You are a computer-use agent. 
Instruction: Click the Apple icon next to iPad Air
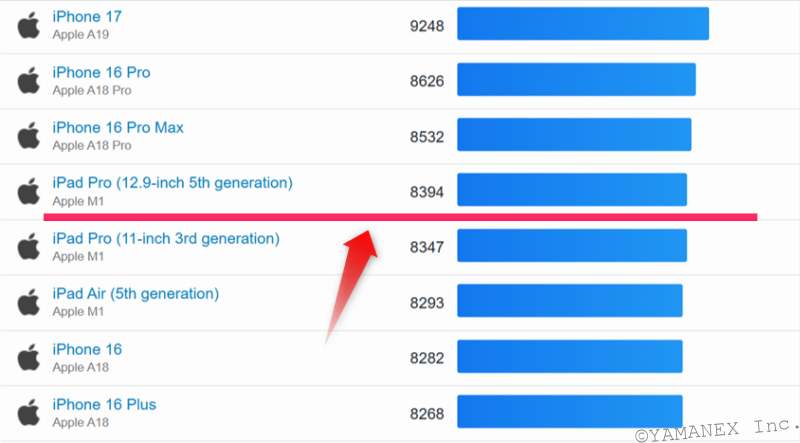coord(28,301)
